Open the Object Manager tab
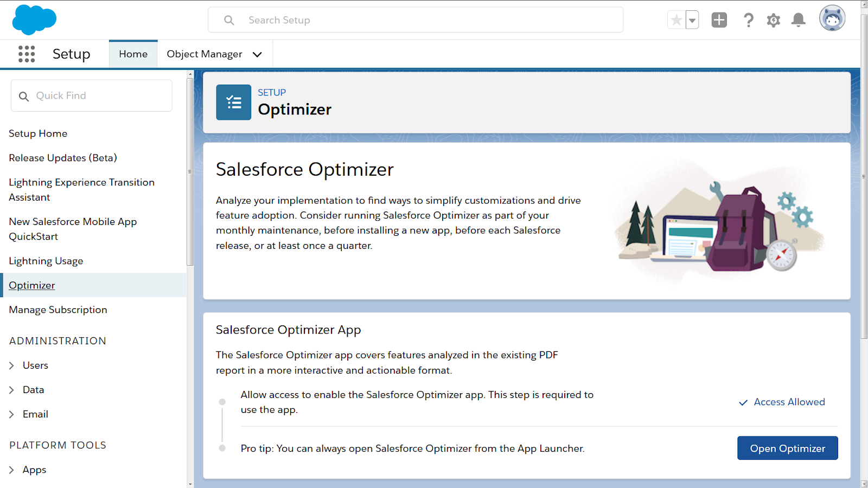The width and height of the screenshot is (868, 488). pos(205,54)
